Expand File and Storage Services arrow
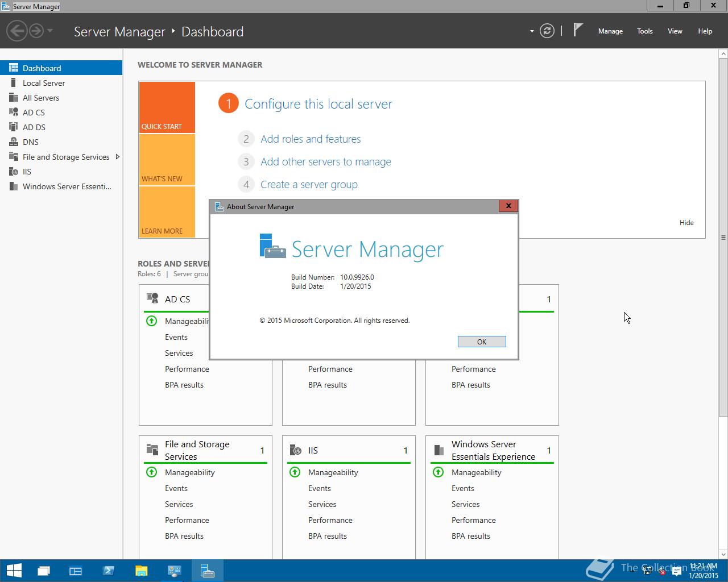This screenshot has height=582, width=728. coord(117,156)
